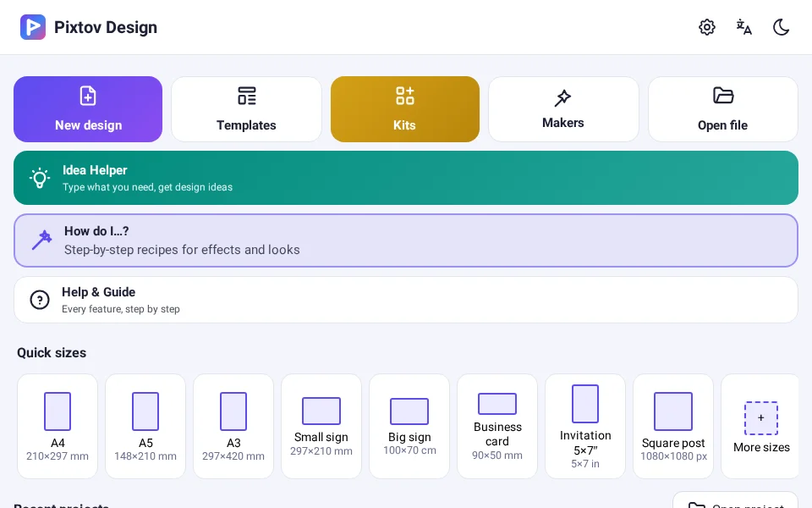Open Help & Guide

(406, 300)
